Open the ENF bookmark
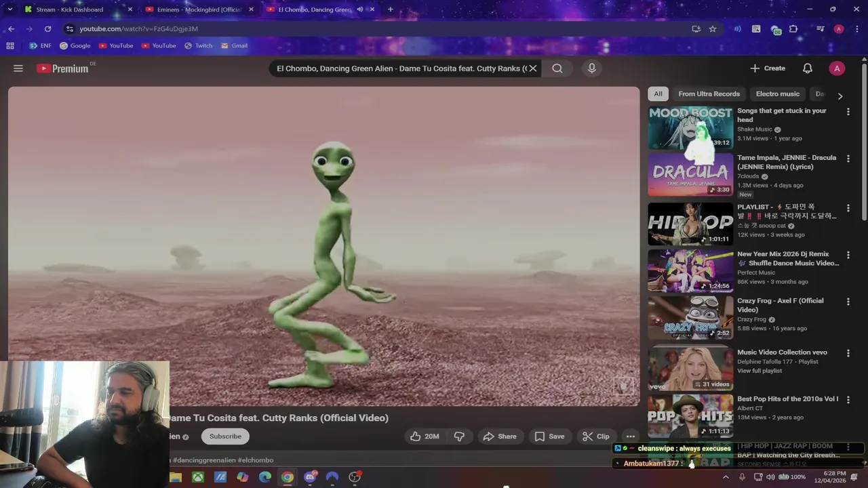The image size is (868, 488). (40, 46)
